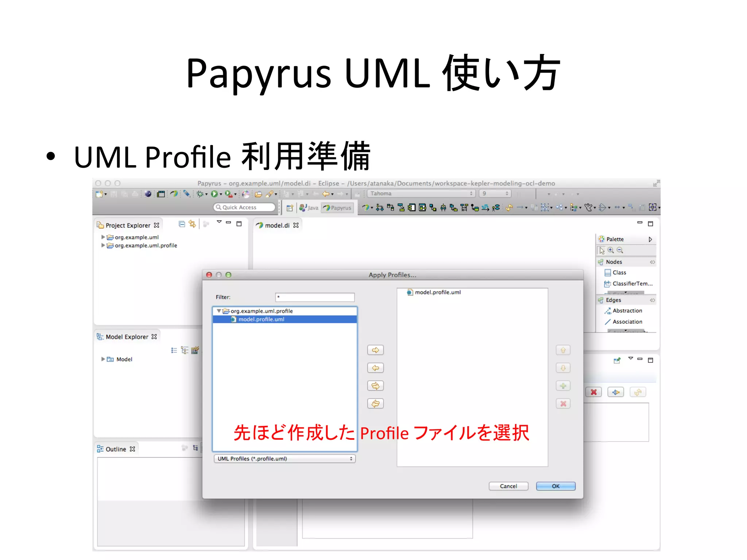Expand org.example.uml project in Project Explorer
Viewport: 747px width, 560px height.
coord(103,237)
